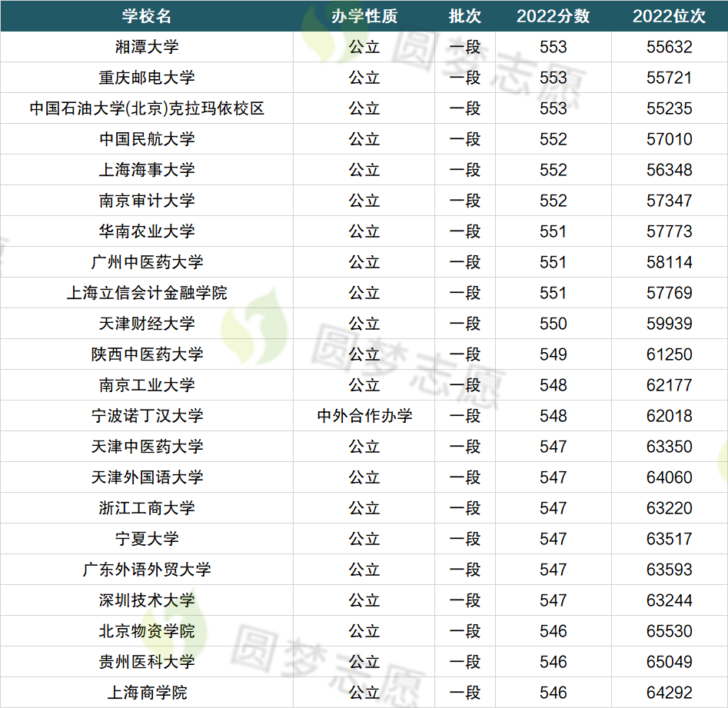Click rank value 63244

pyautogui.click(x=669, y=600)
